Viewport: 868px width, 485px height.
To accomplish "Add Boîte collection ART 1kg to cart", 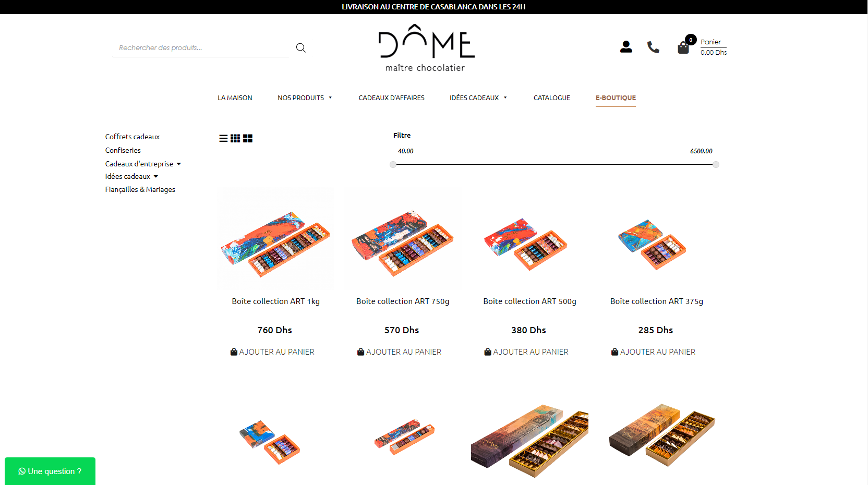I will (272, 352).
